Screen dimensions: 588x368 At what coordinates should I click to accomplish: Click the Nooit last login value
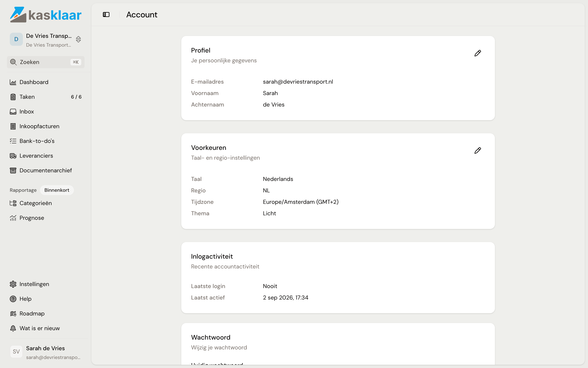coord(270,286)
